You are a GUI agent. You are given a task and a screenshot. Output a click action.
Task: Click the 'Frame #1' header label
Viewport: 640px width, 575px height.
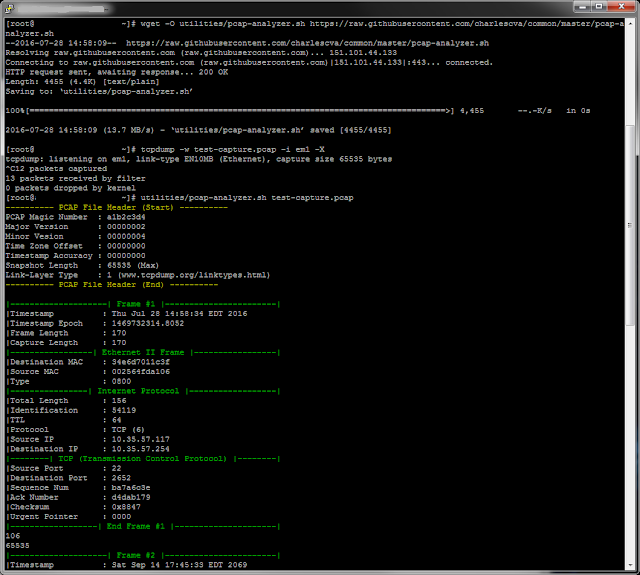pos(136,304)
